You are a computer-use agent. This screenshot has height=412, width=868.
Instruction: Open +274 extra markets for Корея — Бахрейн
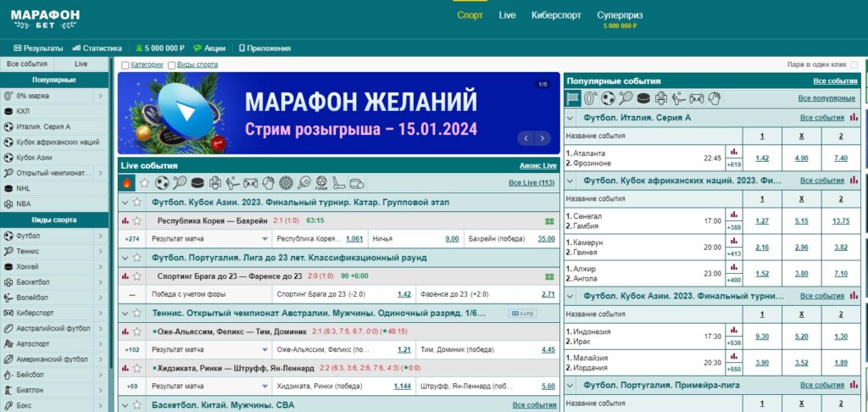click(x=131, y=239)
